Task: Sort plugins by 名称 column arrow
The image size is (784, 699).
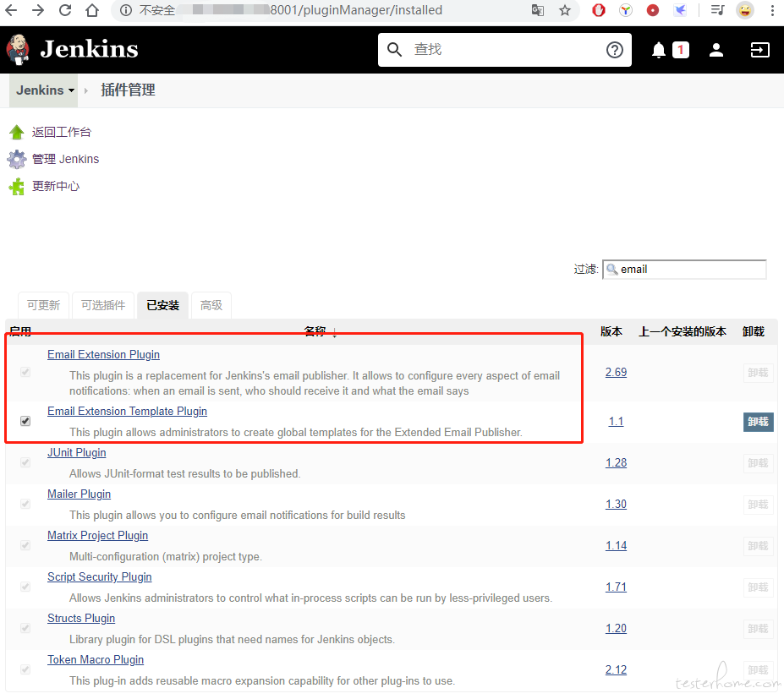Action: pos(335,332)
